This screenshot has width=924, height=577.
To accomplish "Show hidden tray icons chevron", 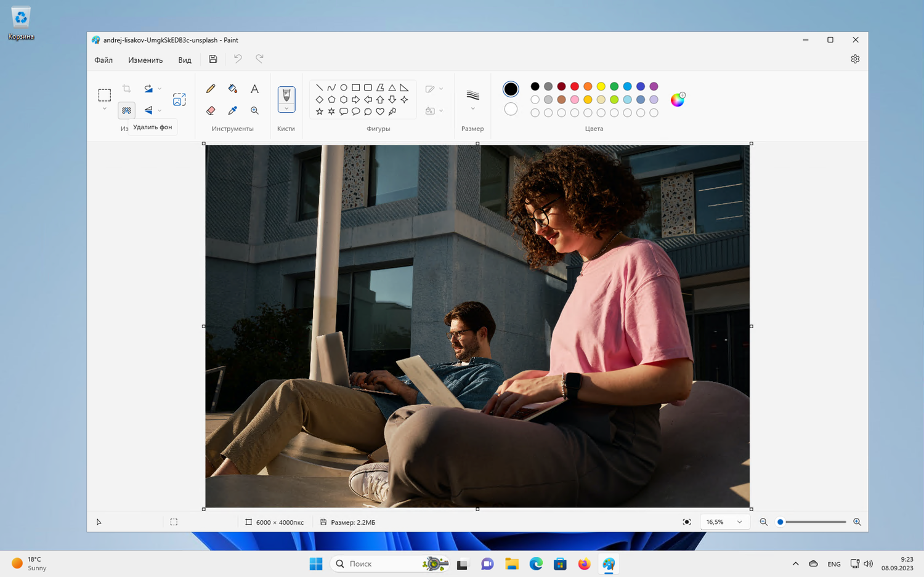I will [795, 564].
